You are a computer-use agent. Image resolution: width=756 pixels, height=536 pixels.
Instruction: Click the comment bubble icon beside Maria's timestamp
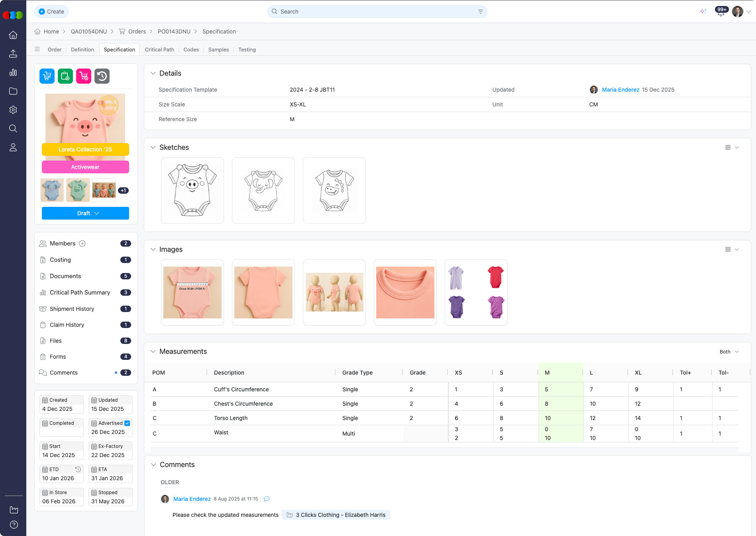[x=266, y=499]
